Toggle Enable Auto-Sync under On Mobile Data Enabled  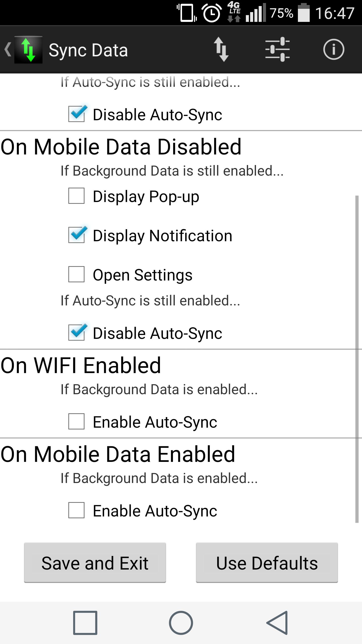coord(76,510)
